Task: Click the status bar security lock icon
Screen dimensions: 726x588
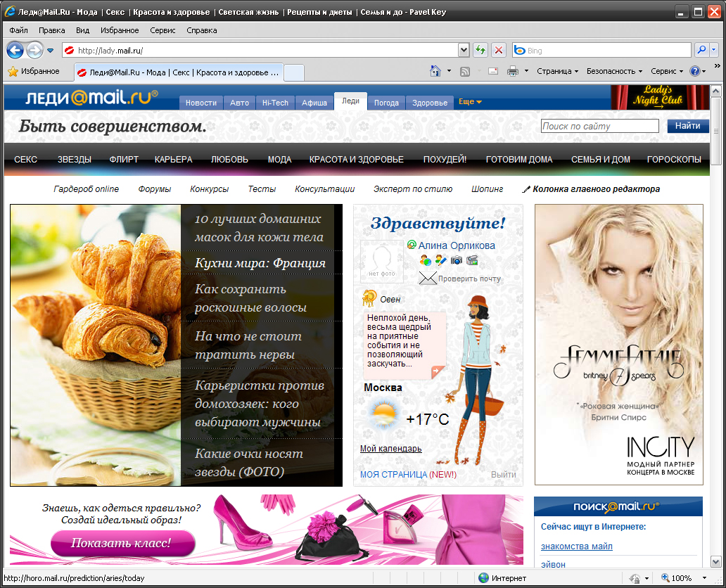Action: pos(635,578)
